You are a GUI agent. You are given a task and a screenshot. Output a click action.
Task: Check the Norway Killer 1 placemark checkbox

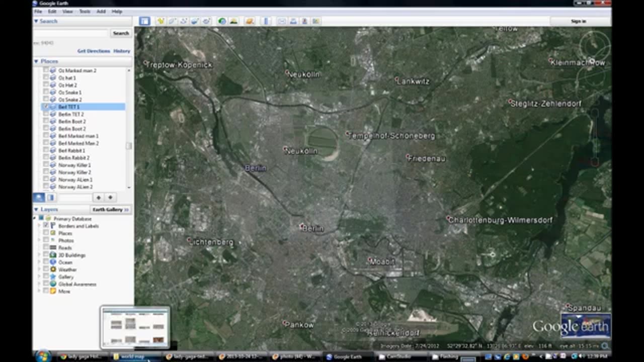46,165
